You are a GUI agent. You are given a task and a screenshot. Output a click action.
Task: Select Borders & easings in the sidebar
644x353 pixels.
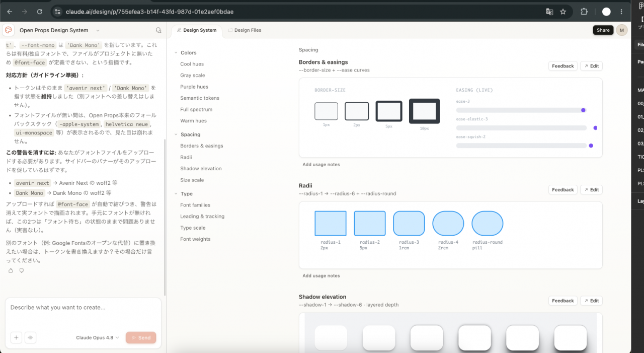point(202,146)
